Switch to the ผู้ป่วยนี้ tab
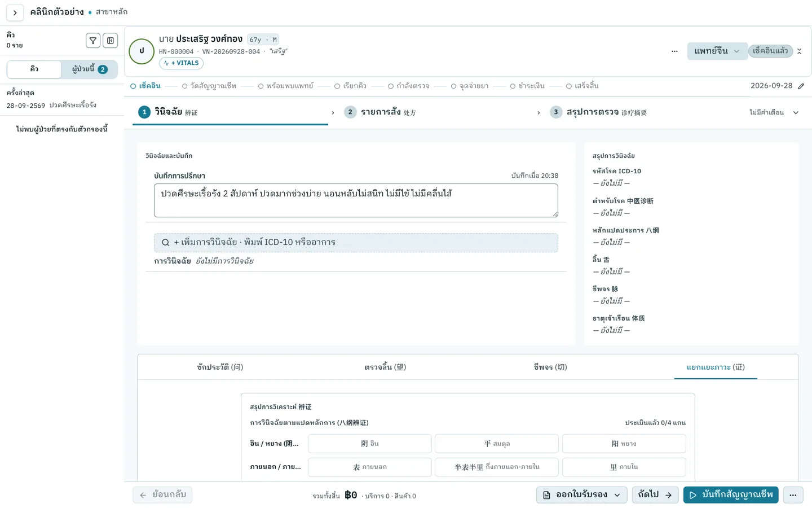This screenshot has height=508, width=812. tap(90, 69)
